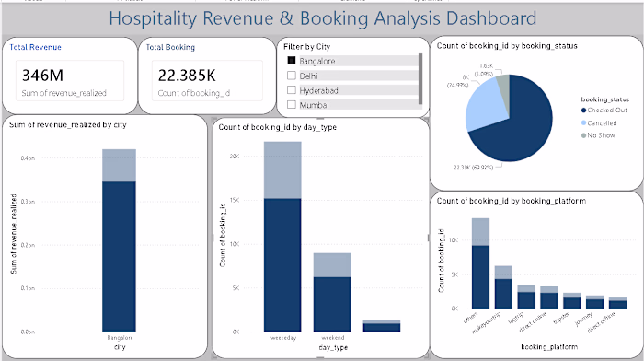This screenshot has width=644, height=361.
Task: Tick the Delhi checkbox
Action: coord(292,76)
